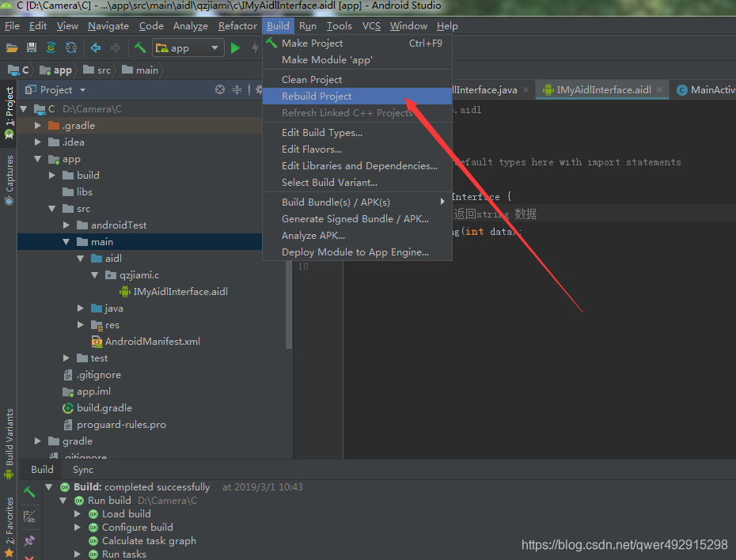Open the Refactor menu
The height and width of the screenshot is (560, 736).
point(237,26)
